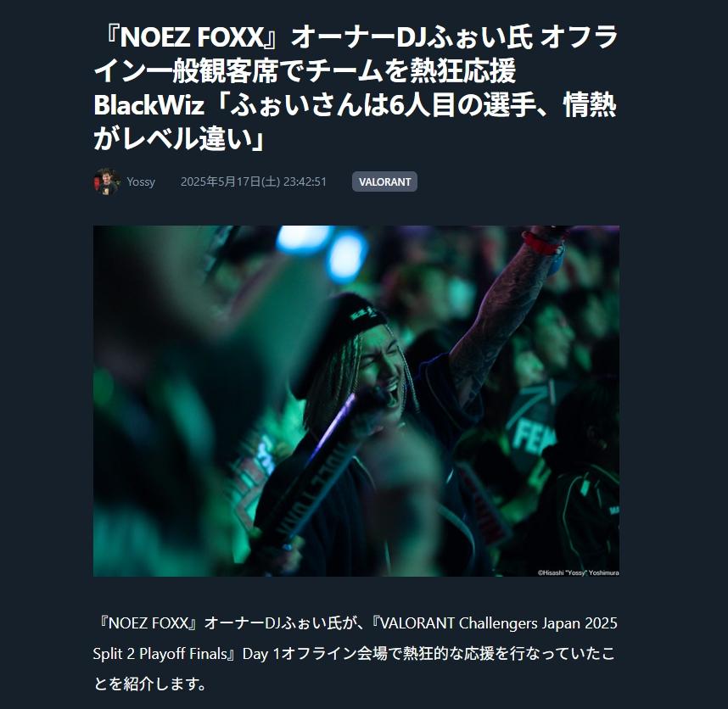
Task: Select the VALORANT category tag
Action: pos(384,181)
